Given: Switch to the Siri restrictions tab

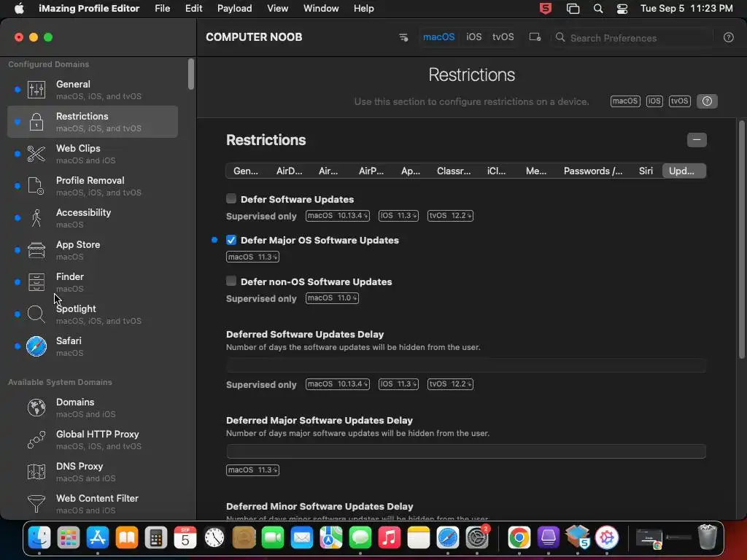Looking at the screenshot, I should coord(646,171).
